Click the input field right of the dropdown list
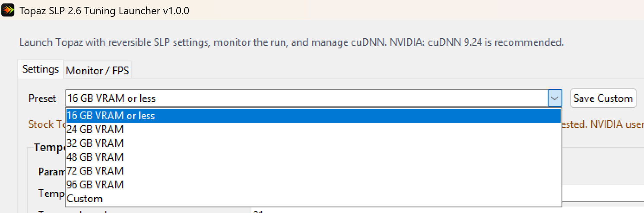 point(603,193)
